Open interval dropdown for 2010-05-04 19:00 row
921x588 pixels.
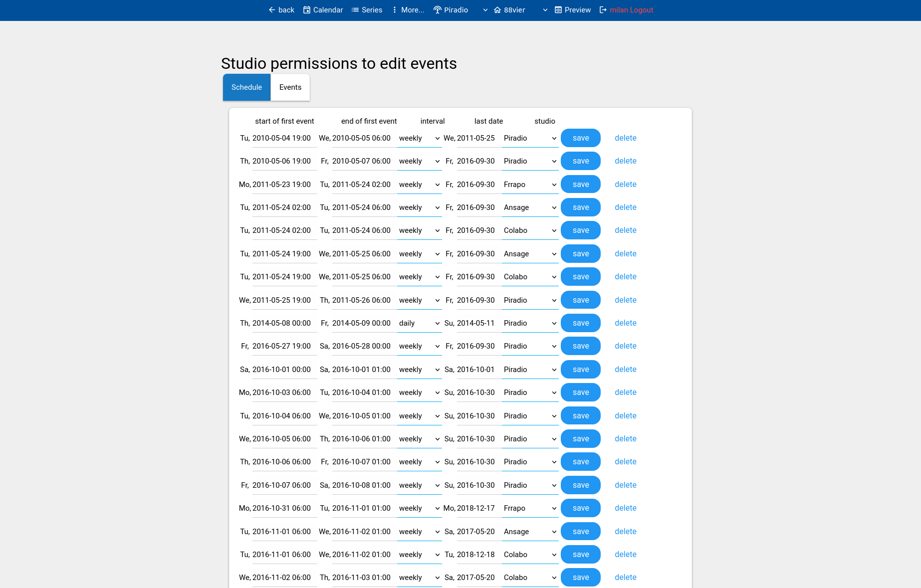[419, 138]
